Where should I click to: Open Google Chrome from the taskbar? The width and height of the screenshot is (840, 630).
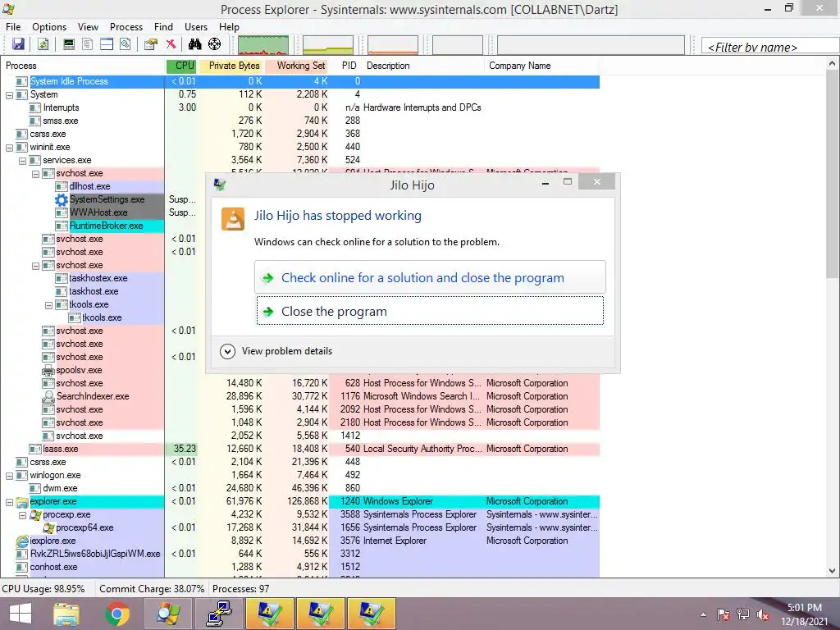point(116,614)
